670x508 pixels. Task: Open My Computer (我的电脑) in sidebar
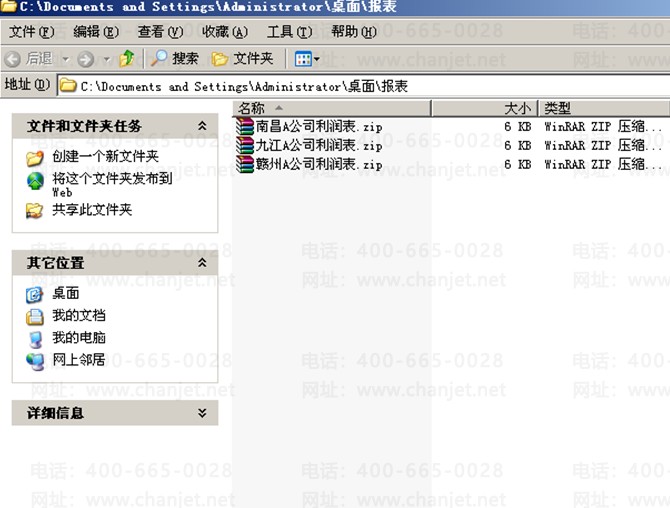tap(78, 338)
